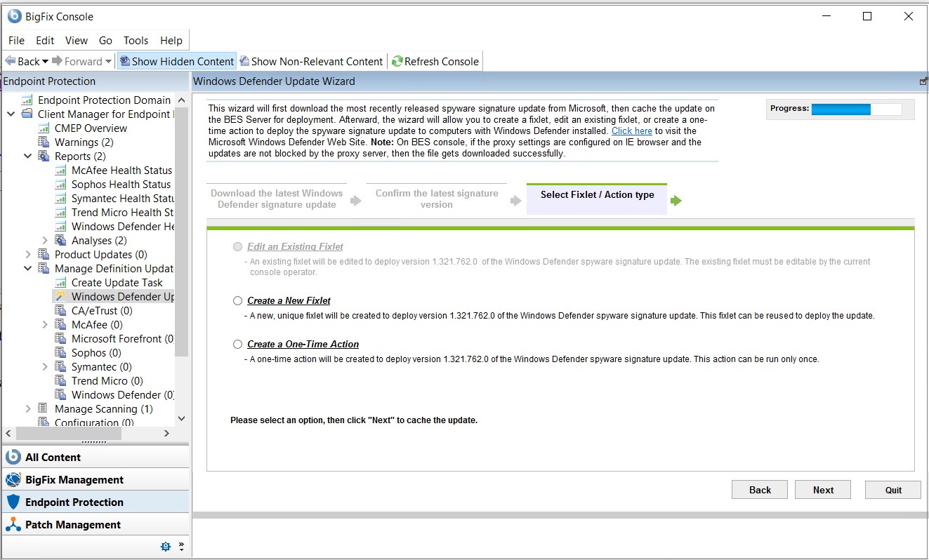The image size is (929, 560).
Task: Click the Refresh Console icon
Action: [x=397, y=61]
